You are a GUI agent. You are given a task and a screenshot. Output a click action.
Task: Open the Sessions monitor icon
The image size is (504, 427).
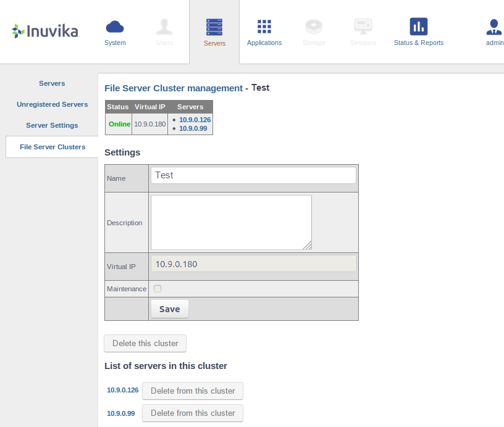[x=363, y=27]
